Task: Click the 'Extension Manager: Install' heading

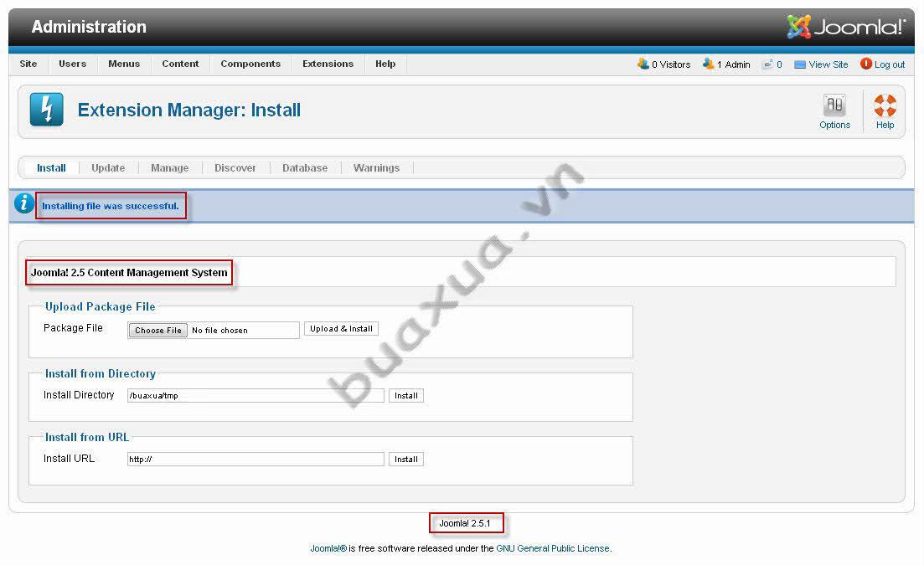Action: coord(189,110)
